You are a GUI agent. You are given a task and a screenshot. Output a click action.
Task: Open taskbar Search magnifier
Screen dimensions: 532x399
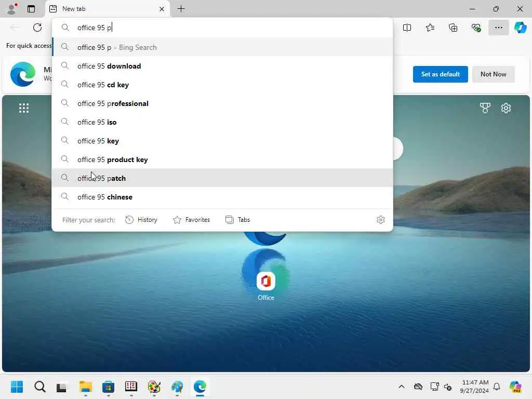tap(39, 387)
